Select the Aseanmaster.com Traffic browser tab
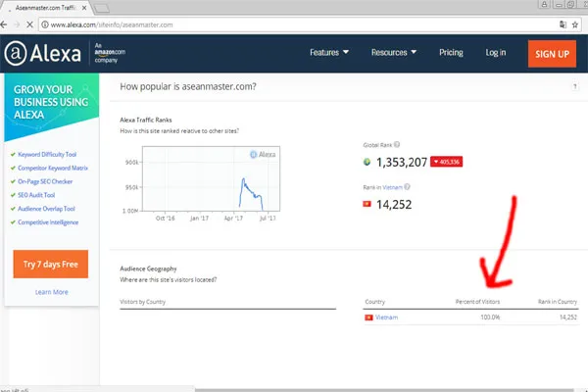The height and width of the screenshot is (392, 588). click(x=45, y=8)
